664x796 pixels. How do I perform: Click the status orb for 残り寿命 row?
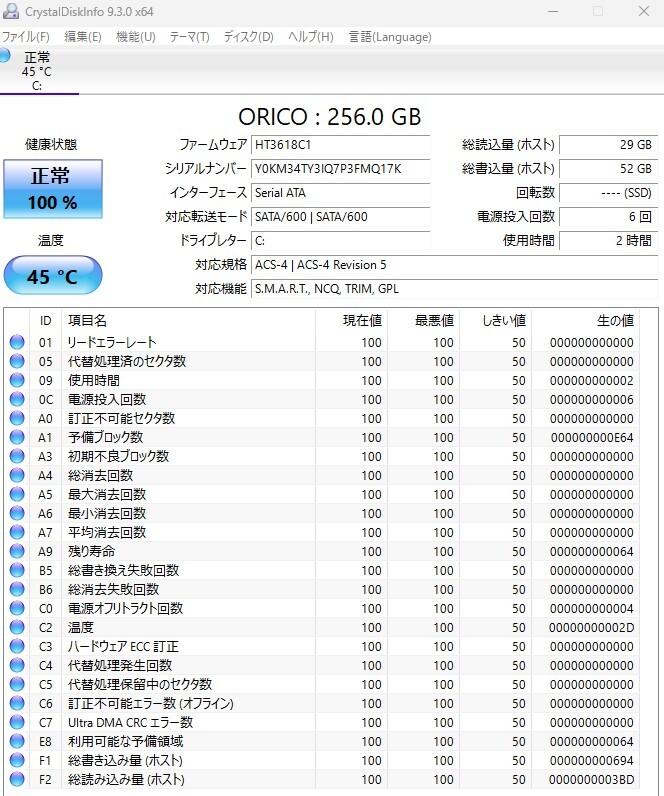coord(17,551)
